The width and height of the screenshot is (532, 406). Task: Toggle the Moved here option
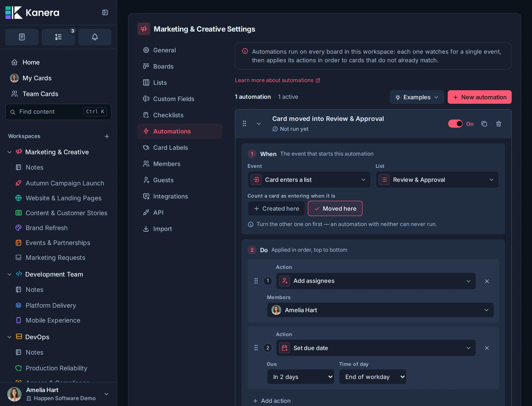coord(335,209)
